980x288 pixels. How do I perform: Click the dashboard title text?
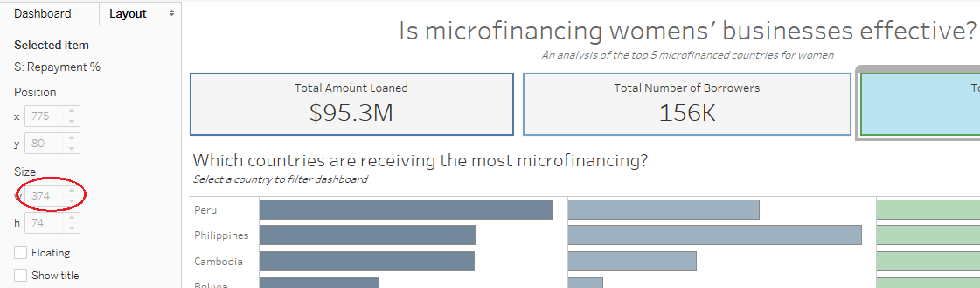(x=688, y=31)
